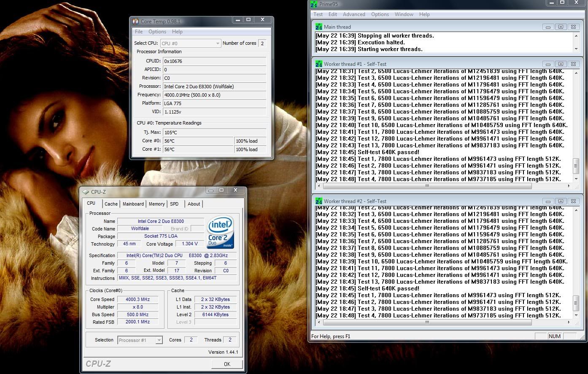
Task: Click the CPU-Z title bar icon
Action: (86, 192)
